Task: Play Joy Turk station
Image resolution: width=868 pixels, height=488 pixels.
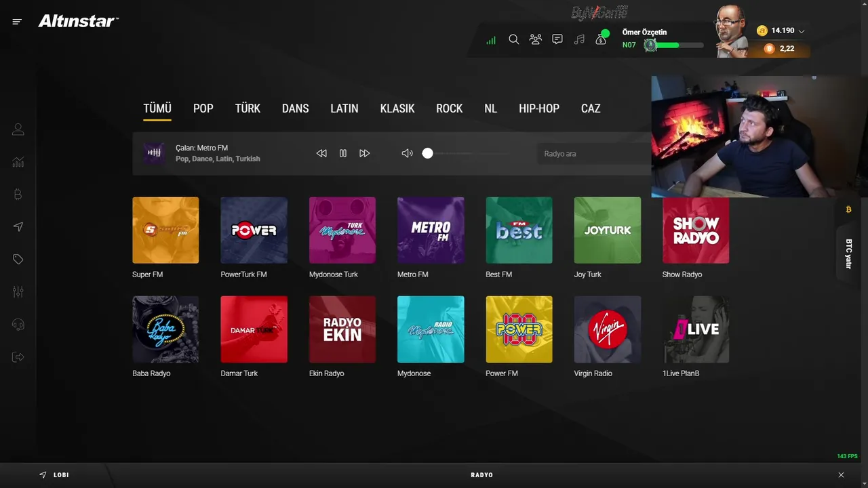Action: [x=608, y=230]
